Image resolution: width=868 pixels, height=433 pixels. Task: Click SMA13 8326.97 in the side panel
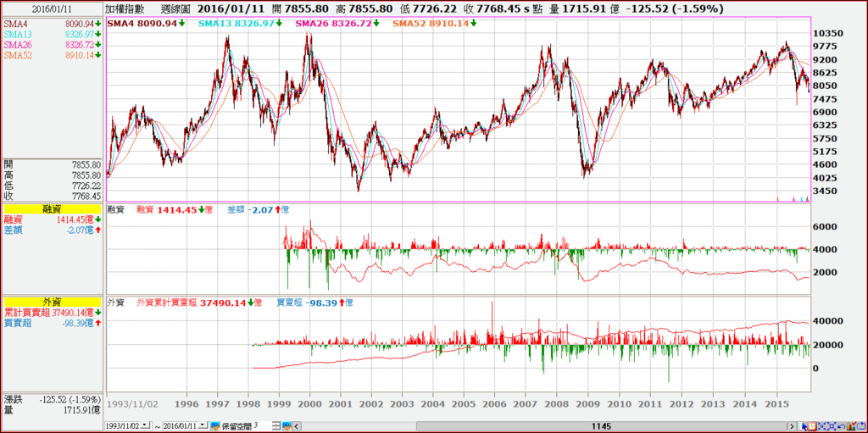[51, 35]
